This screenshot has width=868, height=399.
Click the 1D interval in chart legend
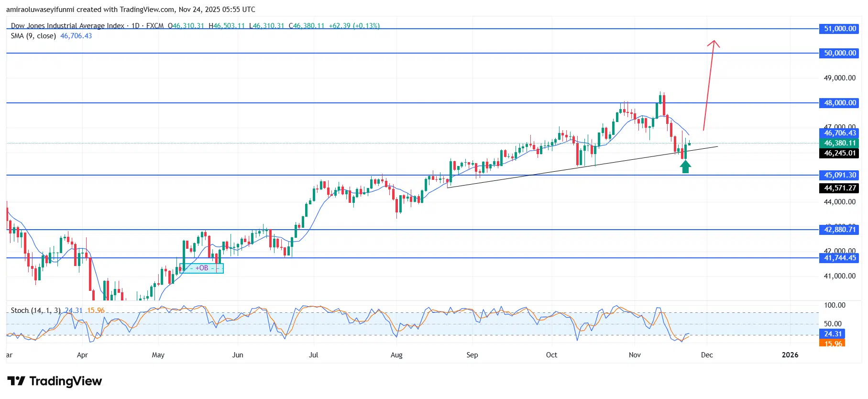(x=135, y=26)
